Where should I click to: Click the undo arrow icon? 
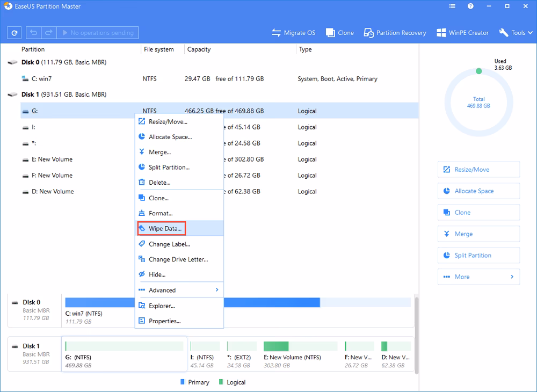tap(32, 32)
